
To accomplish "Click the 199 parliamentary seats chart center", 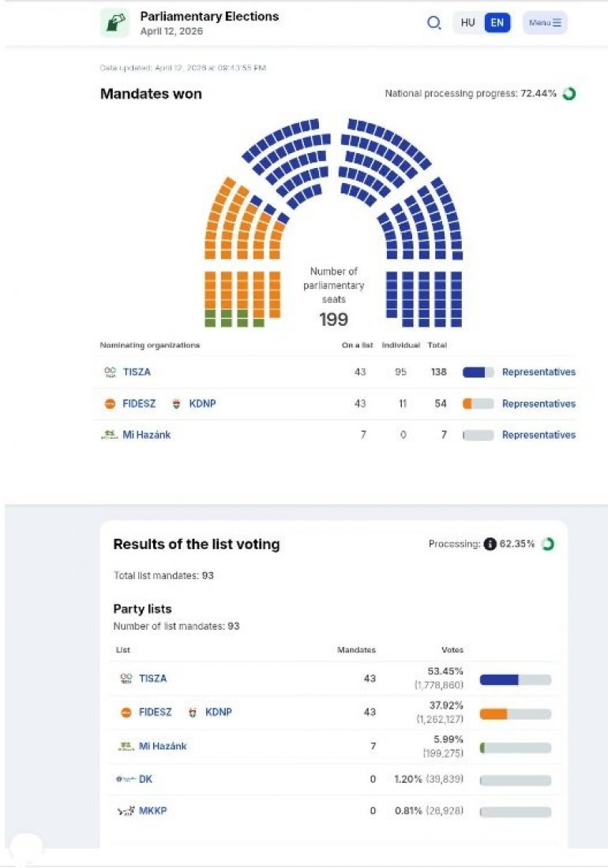I will click(333, 319).
